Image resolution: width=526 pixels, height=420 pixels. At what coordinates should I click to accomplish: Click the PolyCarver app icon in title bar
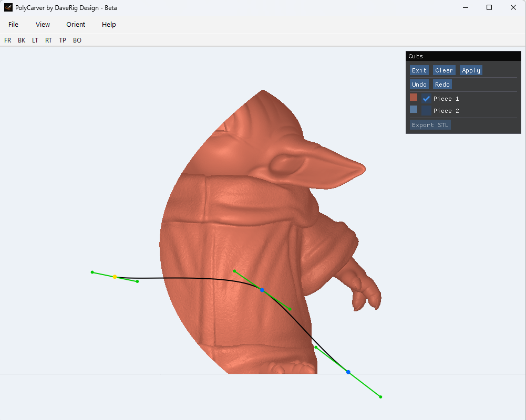click(x=8, y=7)
